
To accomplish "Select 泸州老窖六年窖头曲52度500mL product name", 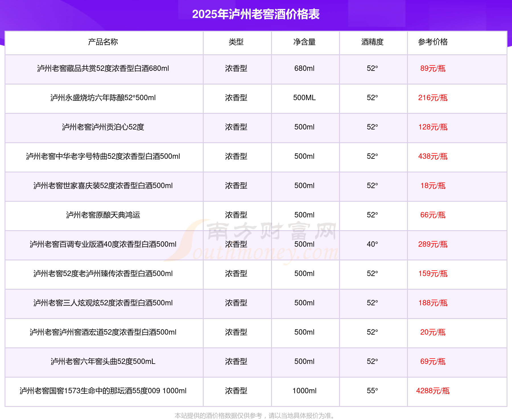I will 103,362.
